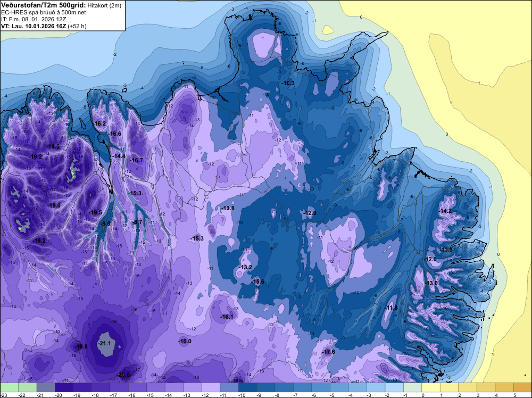Click the -21.1 temperature value on the map
This screenshot has height=398, width=532.
104,343
